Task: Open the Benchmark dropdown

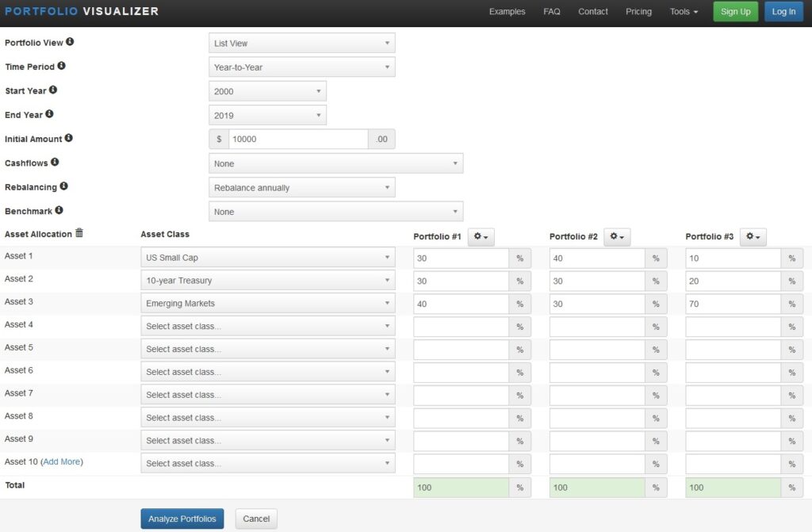Action: pyautogui.click(x=336, y=212)
